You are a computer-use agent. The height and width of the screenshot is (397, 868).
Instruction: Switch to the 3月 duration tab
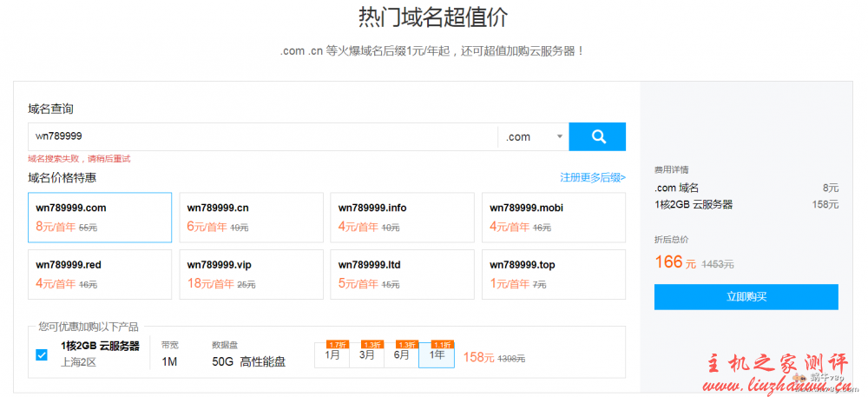tap(366, 355)
